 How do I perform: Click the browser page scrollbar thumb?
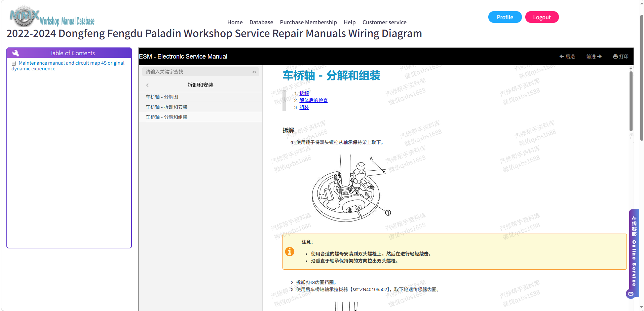tap(642, 77)
